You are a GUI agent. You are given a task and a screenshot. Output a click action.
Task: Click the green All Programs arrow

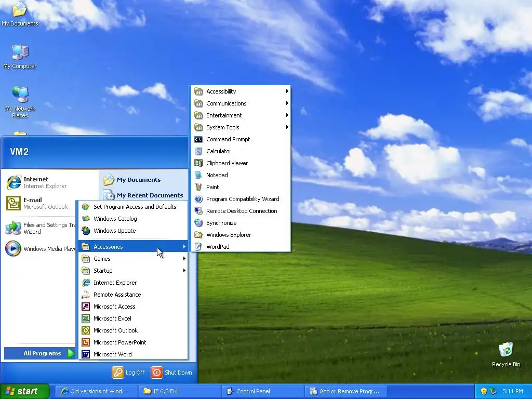70,353
